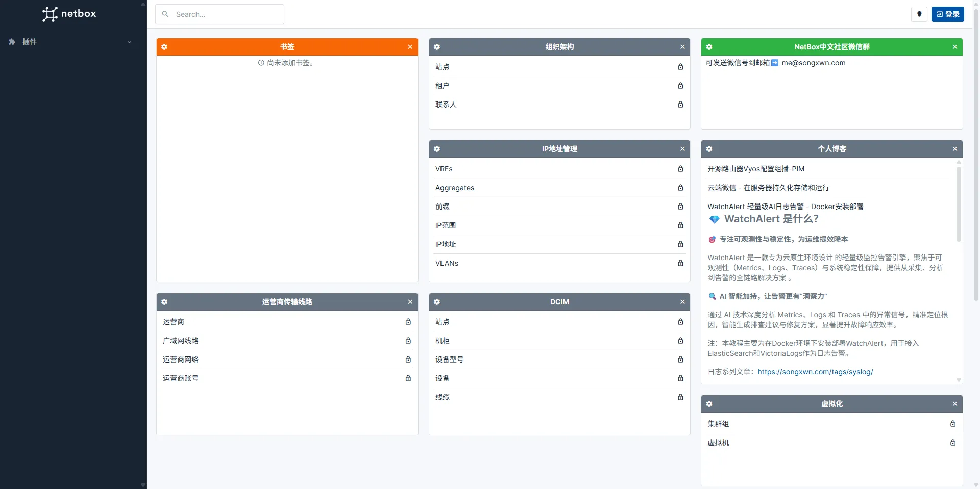The height and width of the screenshot is (489, 980).
Task: Open the VRFs entry
Action: [x=559, y=169]
